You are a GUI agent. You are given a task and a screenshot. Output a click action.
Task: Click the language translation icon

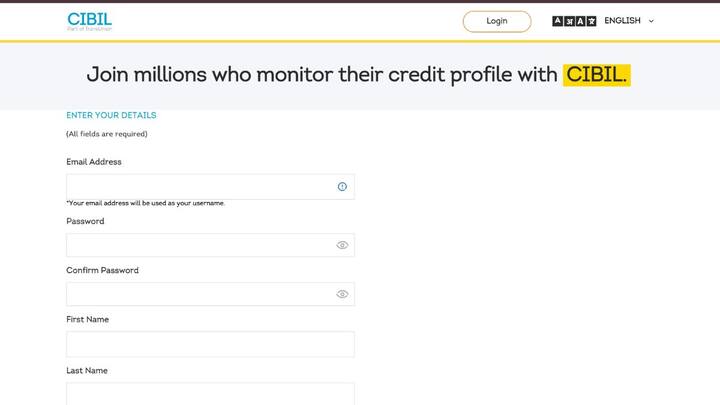(574, 21)
